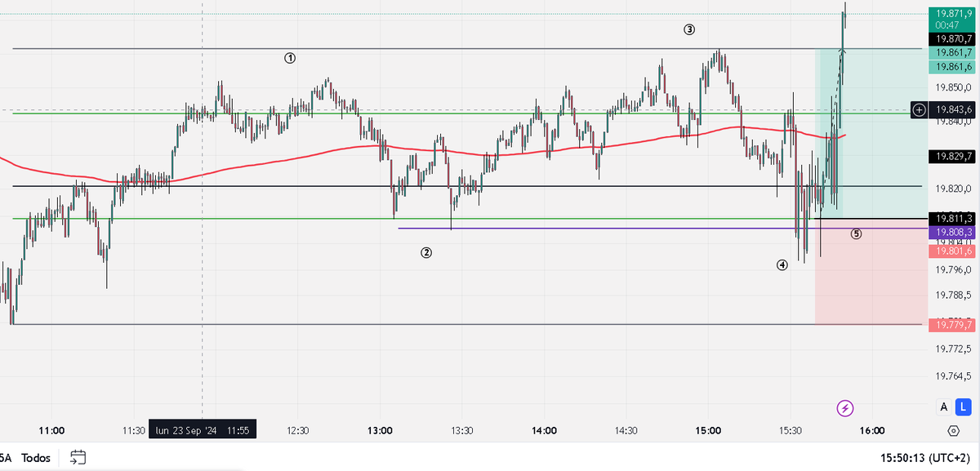Click the 19.861,7 target price label
Viewport: 980px width, 471px height.
click(954, 52)
